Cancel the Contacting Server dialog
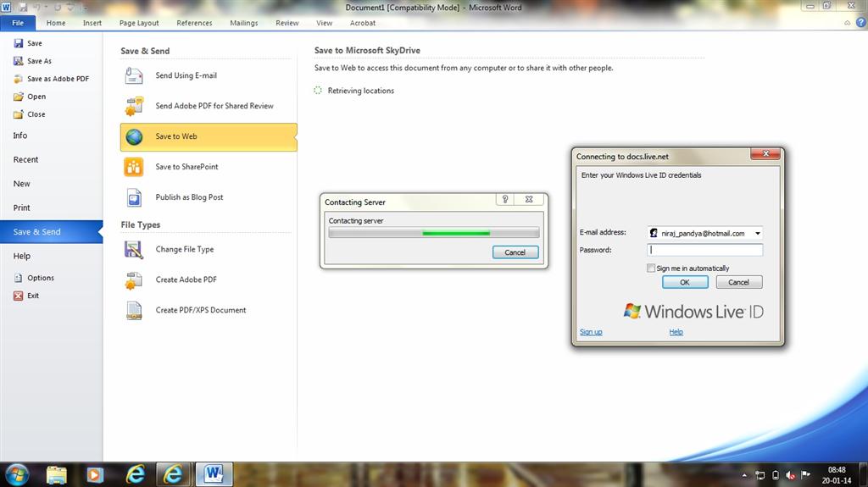 coord(515,252)
